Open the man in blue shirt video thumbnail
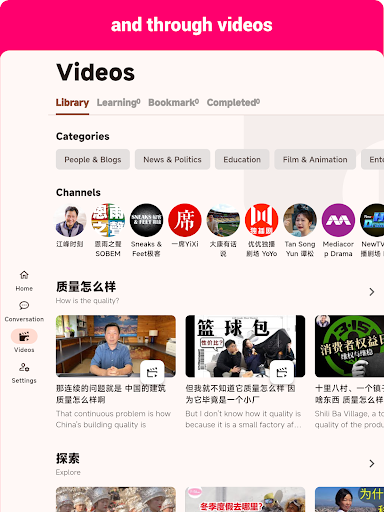The height and width of the screenshot is (512, 384). click(x=116, y=346)
